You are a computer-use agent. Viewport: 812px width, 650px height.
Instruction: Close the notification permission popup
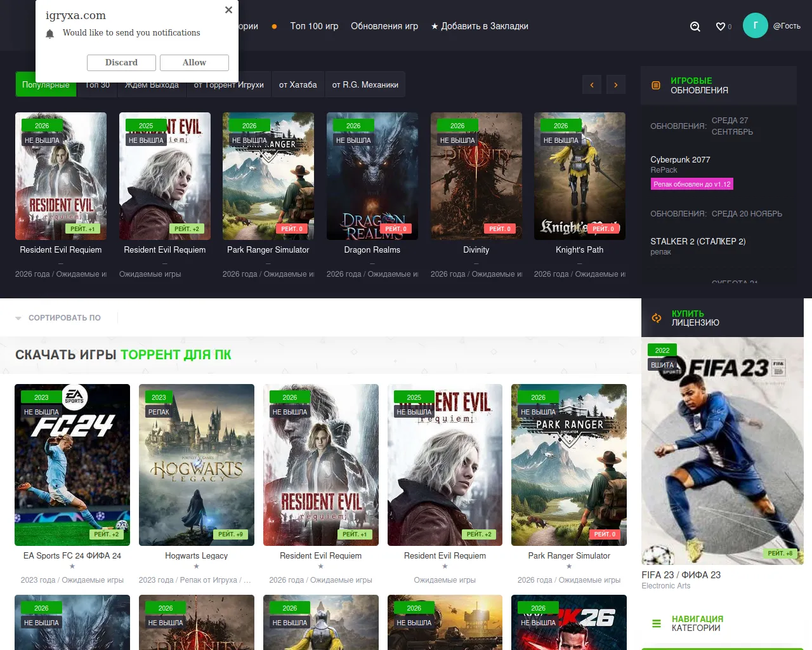tap(228, 10)
